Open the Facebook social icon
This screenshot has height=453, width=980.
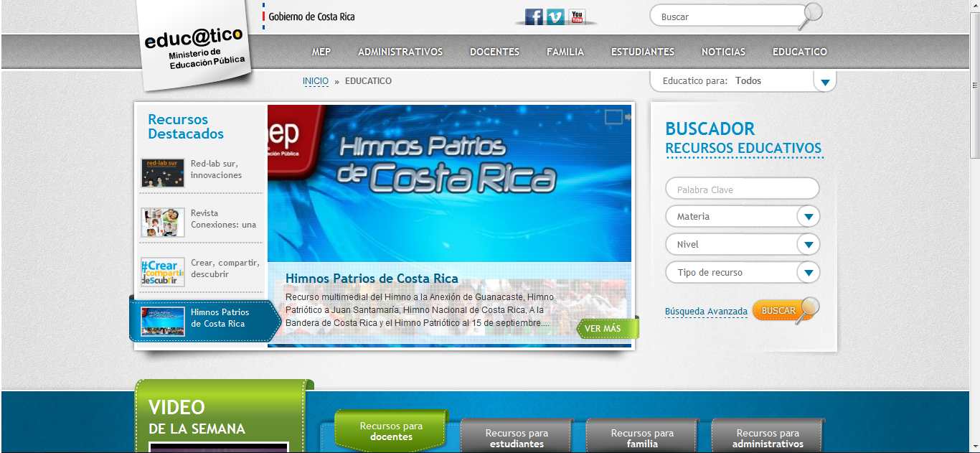tap(534, 17)
